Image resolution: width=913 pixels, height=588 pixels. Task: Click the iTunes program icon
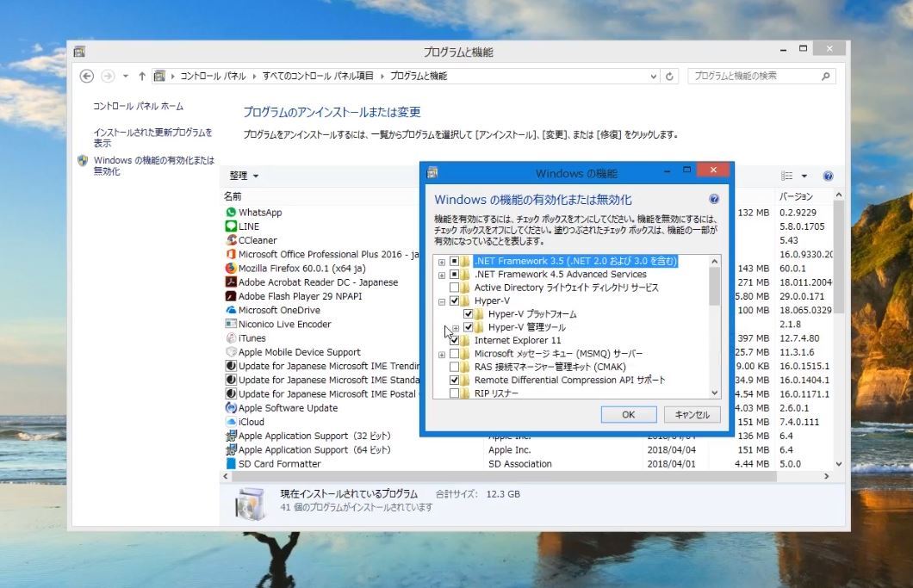(231, 338)
